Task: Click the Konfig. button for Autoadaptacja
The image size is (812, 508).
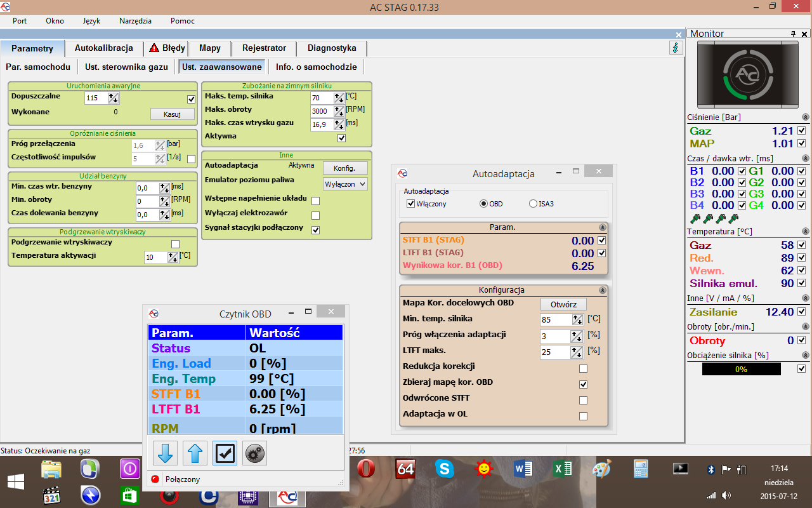Action: tap(345, 168)
